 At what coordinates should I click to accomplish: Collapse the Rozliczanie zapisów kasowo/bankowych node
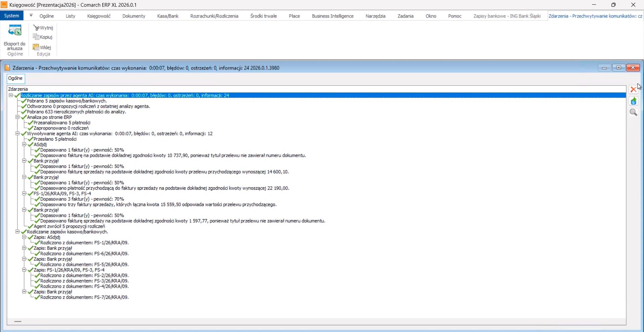[x=17, y=232]
